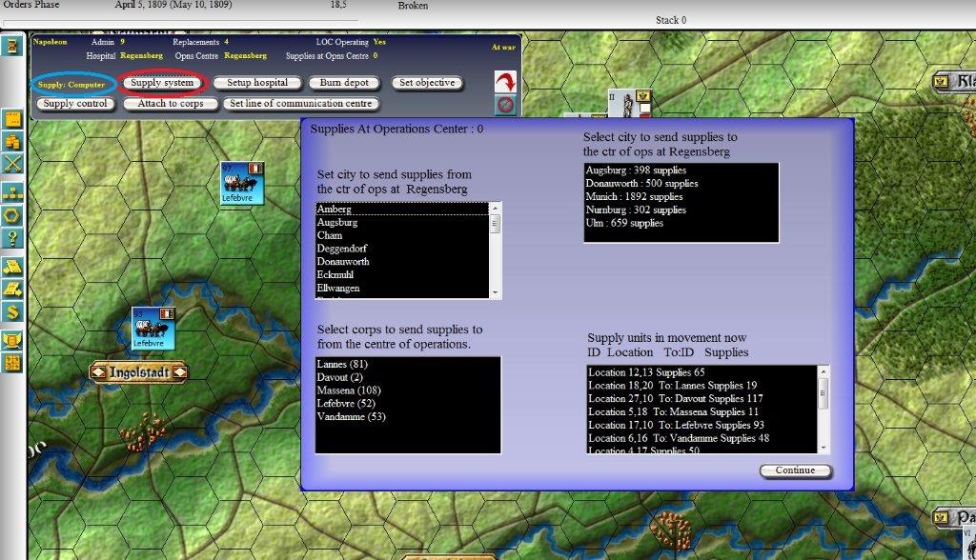Select Location 12,13 Supplies 65 row
Image resolution: width=976 pixels, height=560 pixels.
click(702, 372)
